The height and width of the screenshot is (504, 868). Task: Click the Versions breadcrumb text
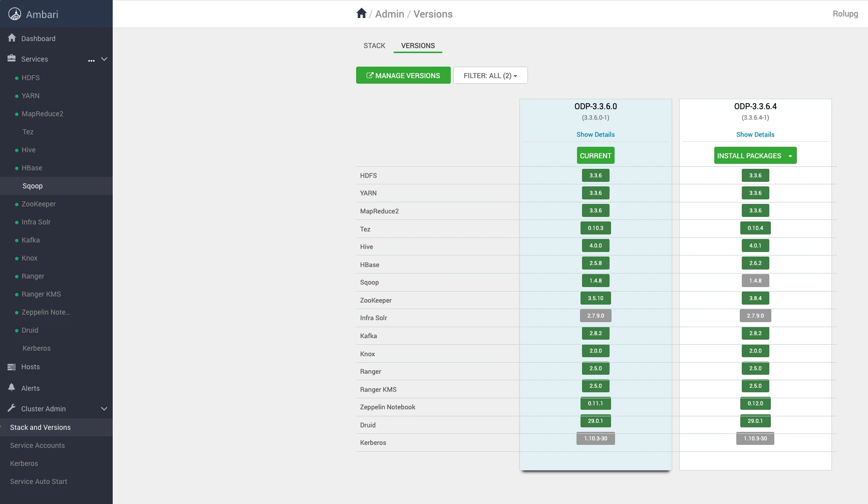[x=433, y=14]
